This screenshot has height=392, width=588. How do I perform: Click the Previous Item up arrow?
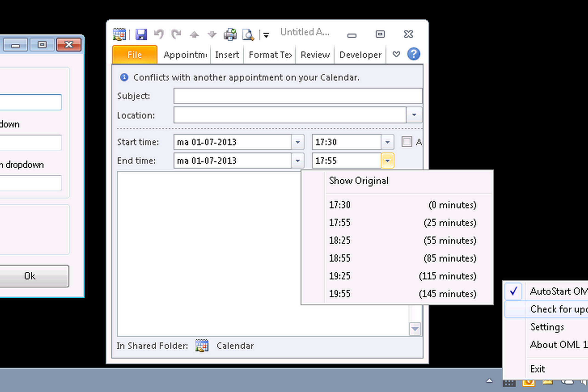(x=194, y=35)
